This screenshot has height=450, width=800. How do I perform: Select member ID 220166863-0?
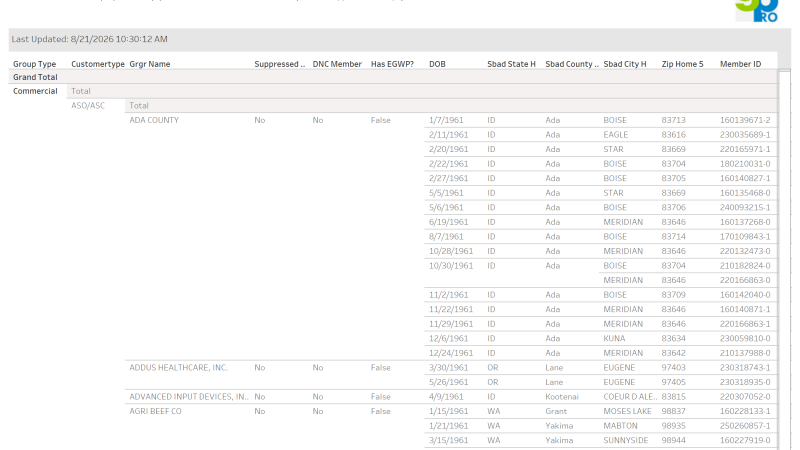point(745,280)
